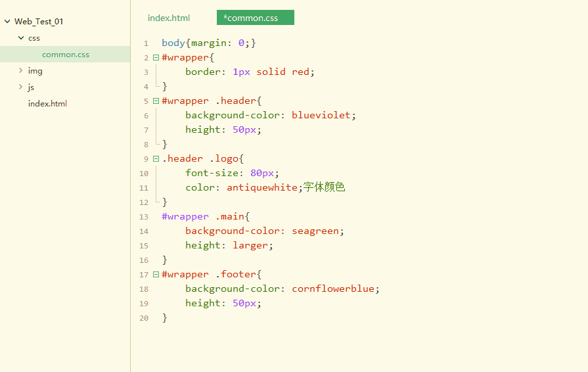Select the js folder in the tree
The width and height of the screenshot is (588, 372).
pos(31,87)
